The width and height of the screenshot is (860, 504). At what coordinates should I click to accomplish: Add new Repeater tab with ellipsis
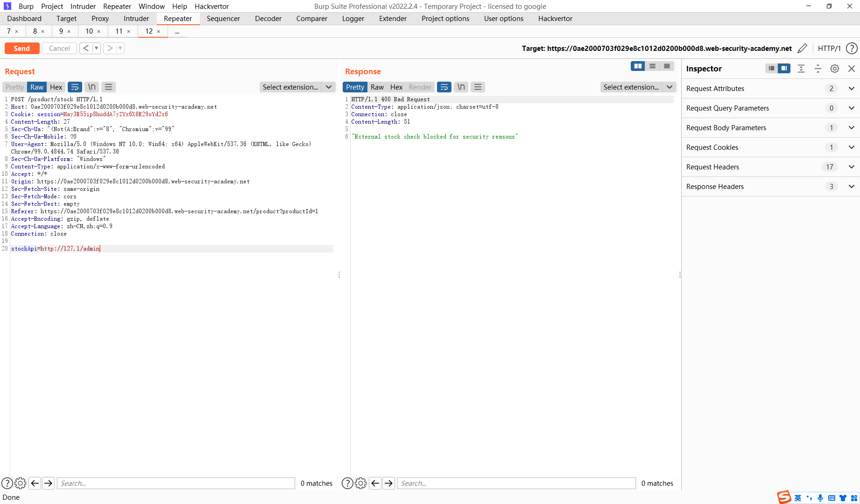pos(177,31)
